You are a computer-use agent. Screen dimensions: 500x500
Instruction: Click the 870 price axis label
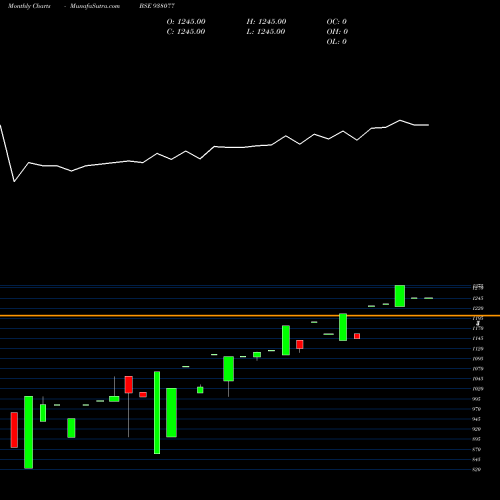pos(476,449)
